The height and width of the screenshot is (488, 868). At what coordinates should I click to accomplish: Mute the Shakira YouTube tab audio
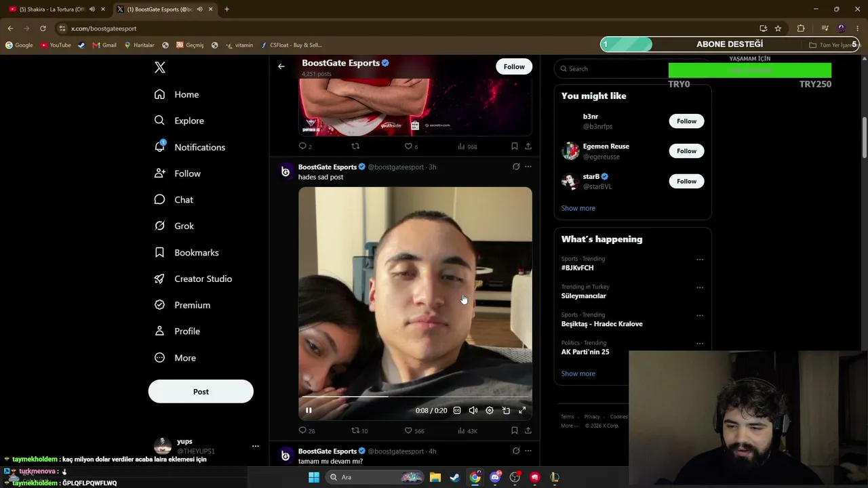[x=92, y=9]
